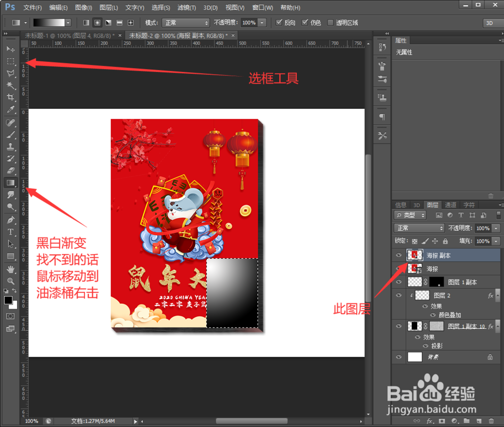Choose Linear gradient style in options bar

pyautogui.click(x=86, y=23)
